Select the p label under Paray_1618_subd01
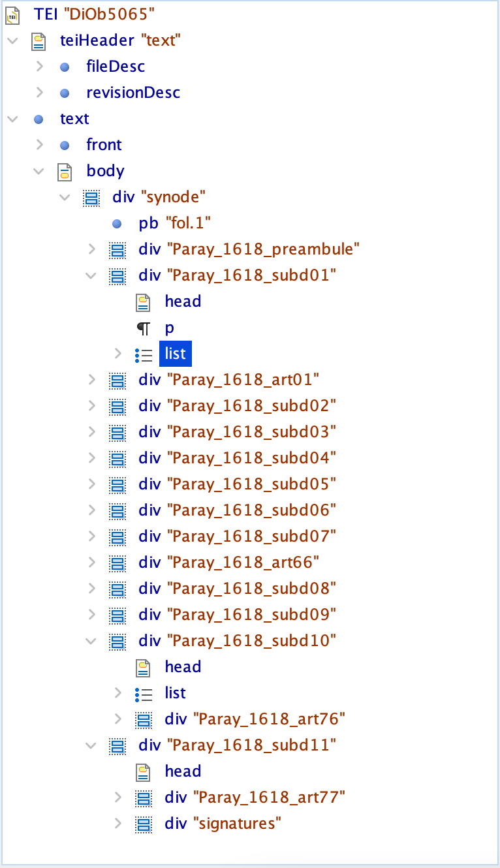Image resolution: width=500 pixels, height=868 pixels. point(170,328)
